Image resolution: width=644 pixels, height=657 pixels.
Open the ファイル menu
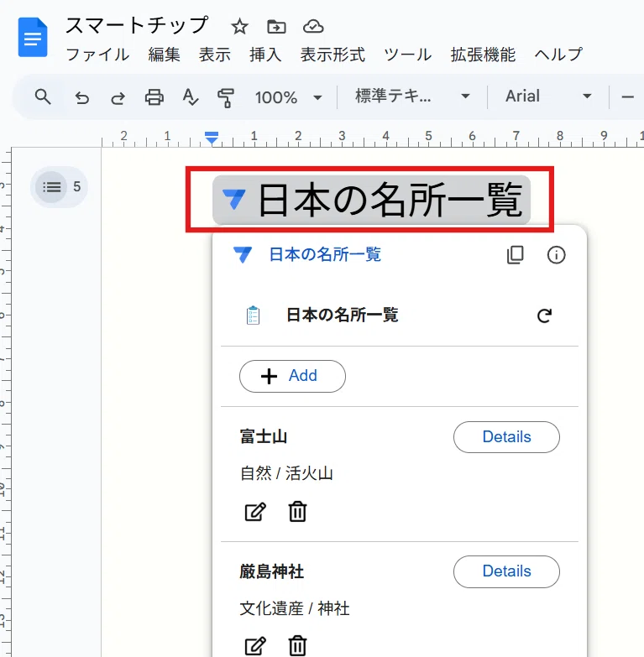[x=97, y=55]
